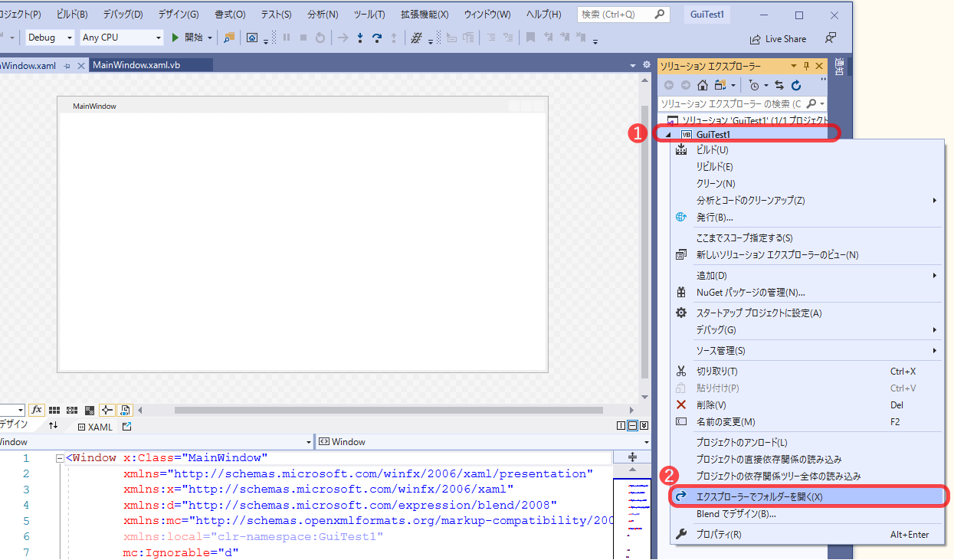The width and height of the screenshot is (954, 560).
Task: Click the Home icon in Solution Explorer toolbar
Action: click(703, 85)
